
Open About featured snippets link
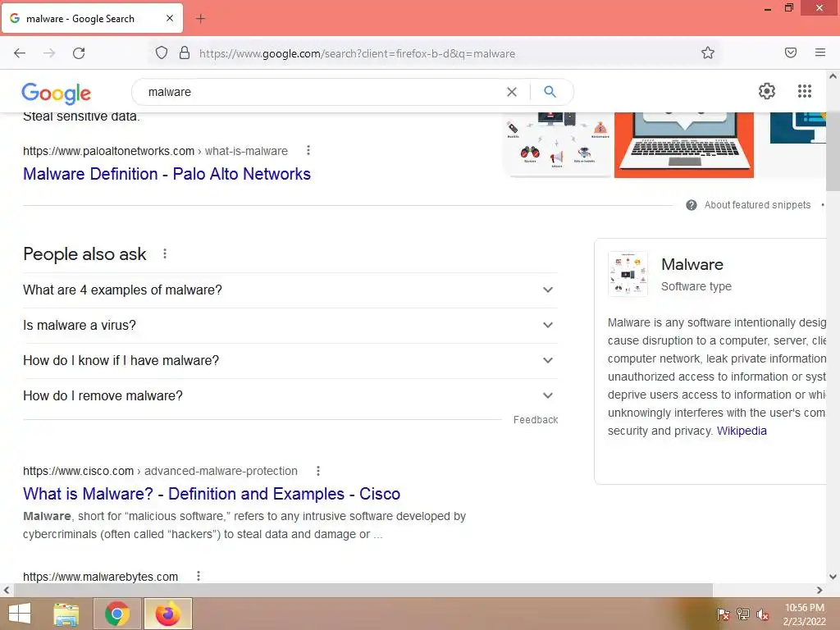[x=757, y=205]
